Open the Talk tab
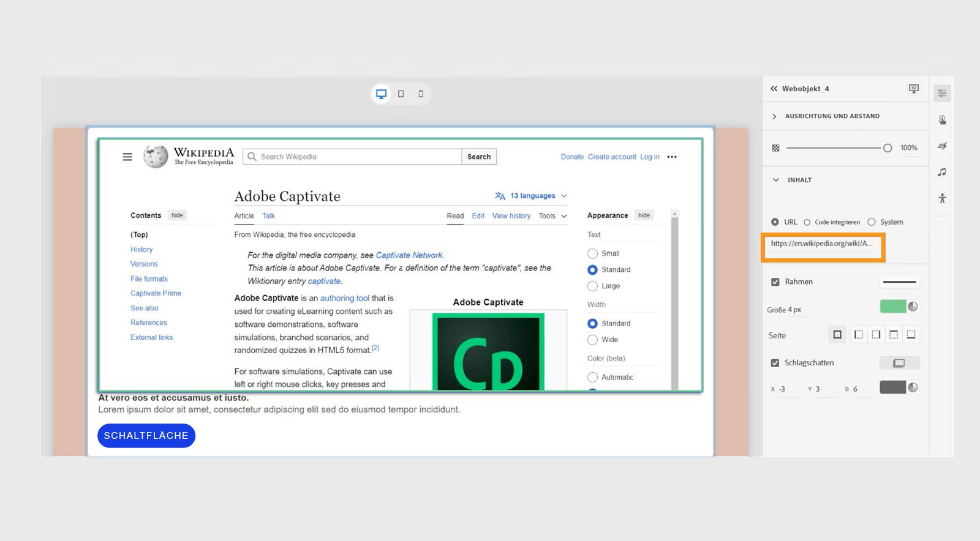980x541 pixels. tap(268, 216)
